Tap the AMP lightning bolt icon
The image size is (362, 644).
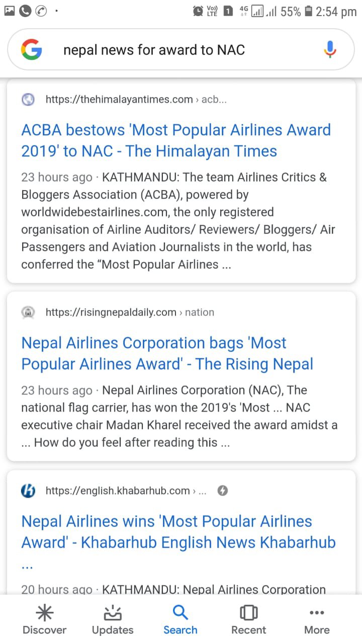[222, 491]
